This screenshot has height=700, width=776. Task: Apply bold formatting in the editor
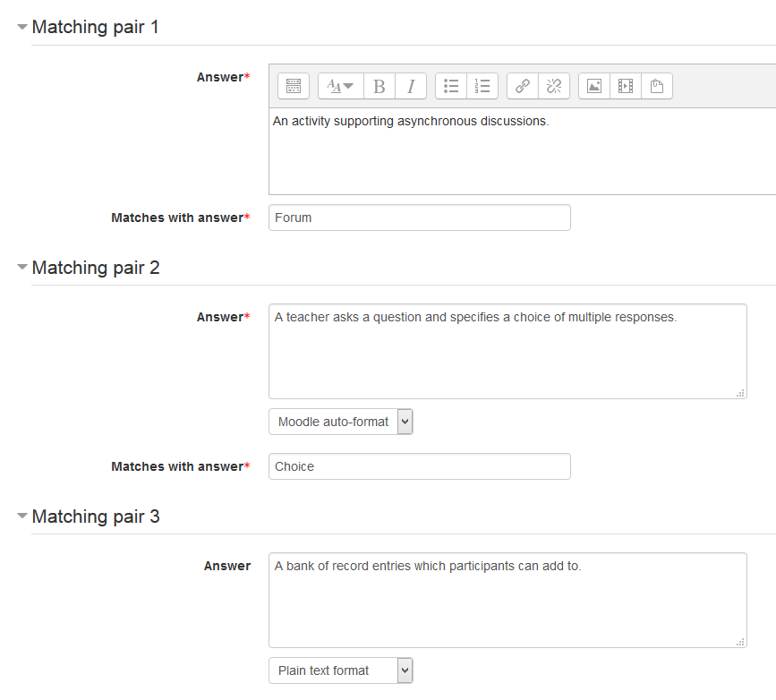pyautogui.click(x=379, y=86)
